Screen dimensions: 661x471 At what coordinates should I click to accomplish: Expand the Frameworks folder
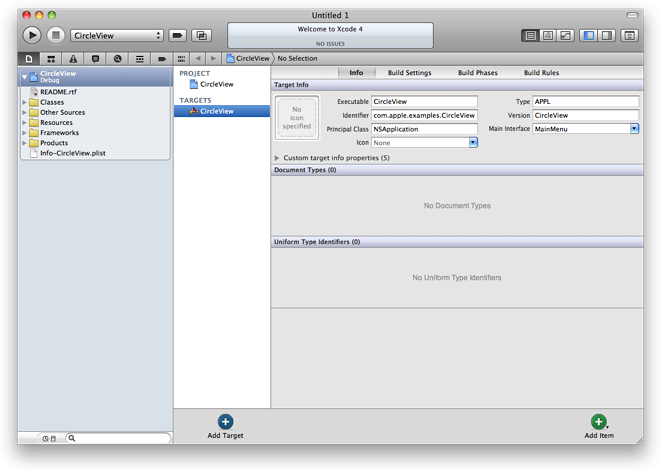(24, 132)
